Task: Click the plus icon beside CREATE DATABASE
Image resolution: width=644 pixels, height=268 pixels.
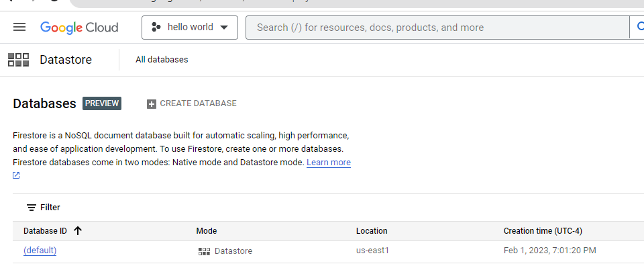Action: [x=152, y=104]
